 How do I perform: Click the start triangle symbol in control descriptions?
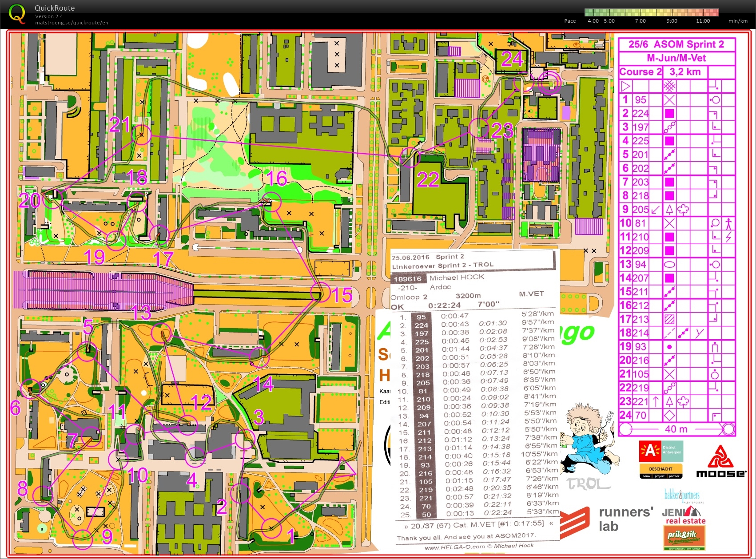coord(625,86)
